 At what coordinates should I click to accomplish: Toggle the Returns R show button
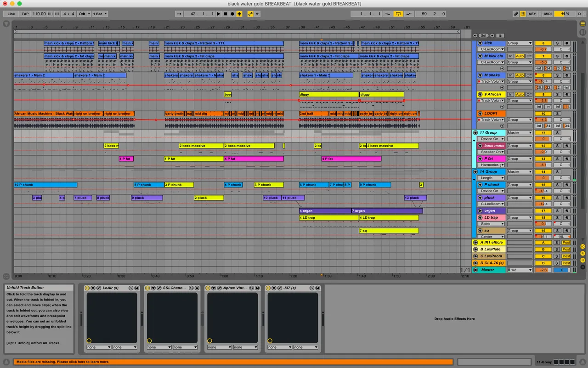click(x=582, y=253)
